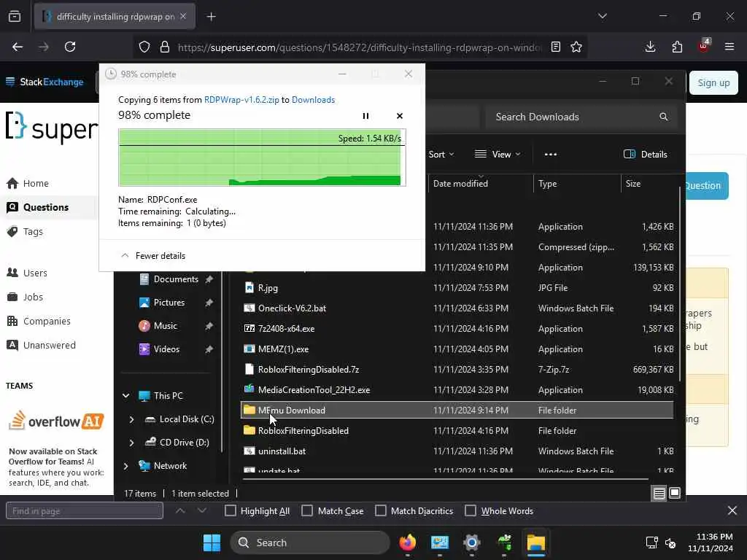
Task: Close the rdpwrap question tab
Action: (183, 16)
